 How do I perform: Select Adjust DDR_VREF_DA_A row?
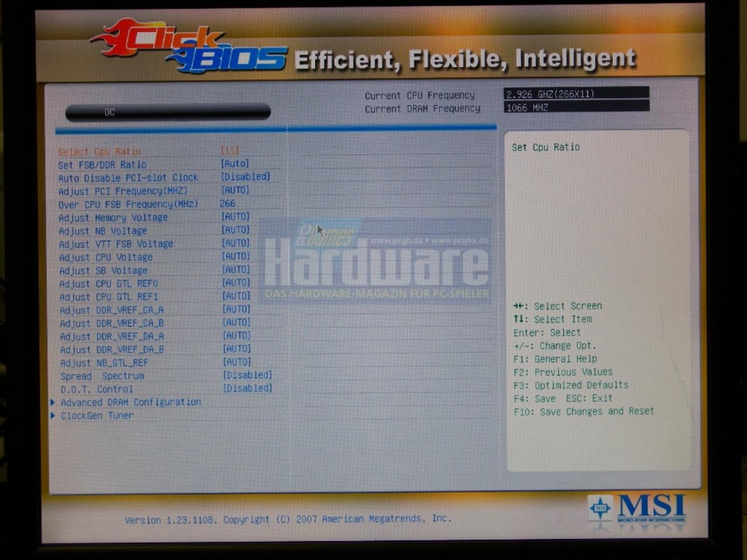112,337
